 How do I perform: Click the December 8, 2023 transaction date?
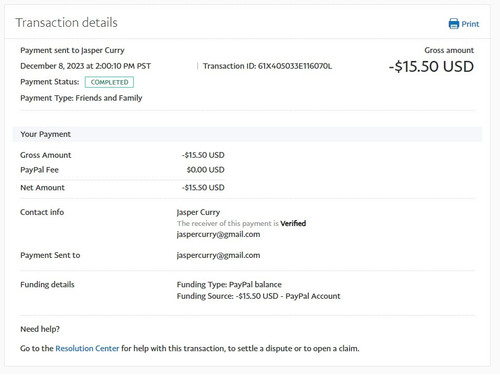pyautogui.click(x=85, y=66)
